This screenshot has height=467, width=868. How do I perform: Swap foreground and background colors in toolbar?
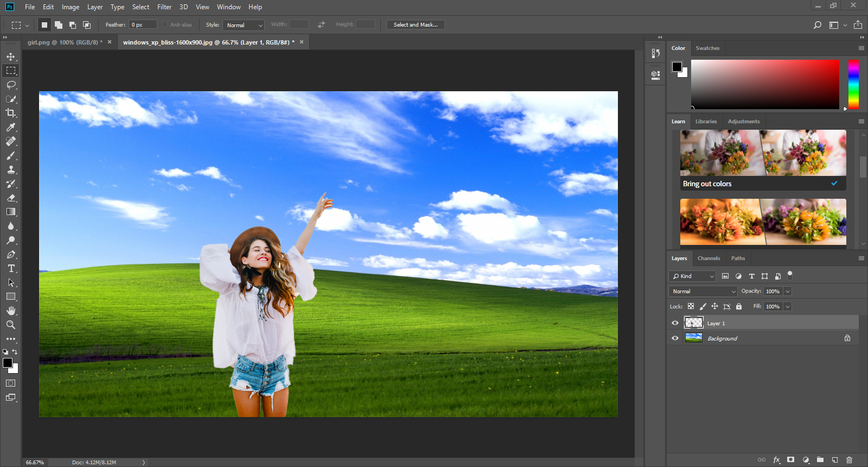coord(15,351)
